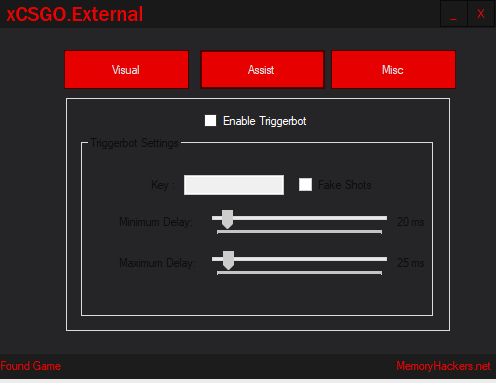
Task: Open the Misc tab
Action: [x=393, y=70]
